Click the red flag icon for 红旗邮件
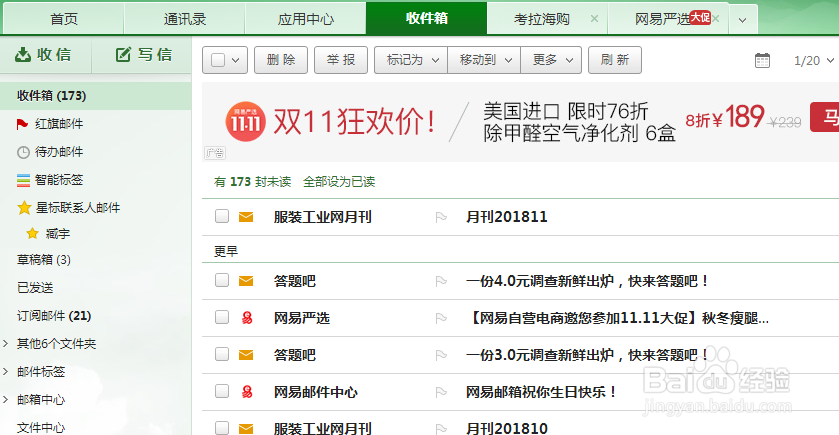This screenshot has height=435, width=839. (x=22, y=124)
